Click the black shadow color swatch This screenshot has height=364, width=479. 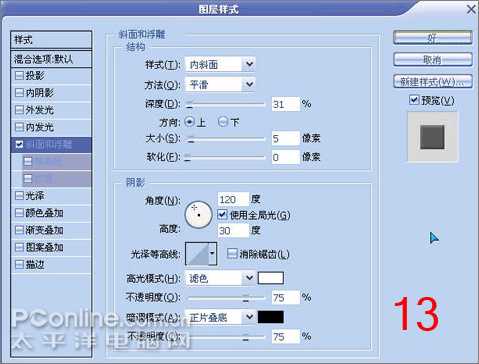point(271,317)
